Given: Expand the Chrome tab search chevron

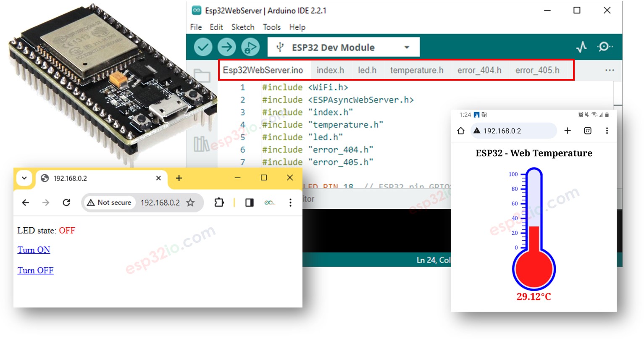Looking at the screenshot, I should click(24, 178).
